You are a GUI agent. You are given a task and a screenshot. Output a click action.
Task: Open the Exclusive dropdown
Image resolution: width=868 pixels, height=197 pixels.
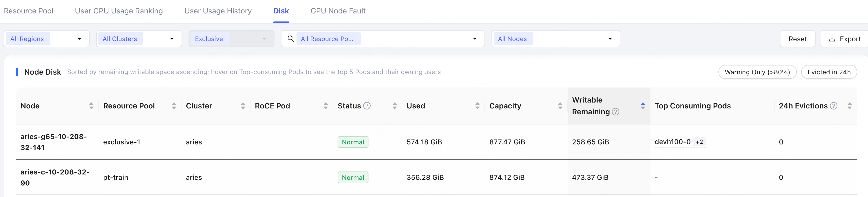click(x=231, y=39)
